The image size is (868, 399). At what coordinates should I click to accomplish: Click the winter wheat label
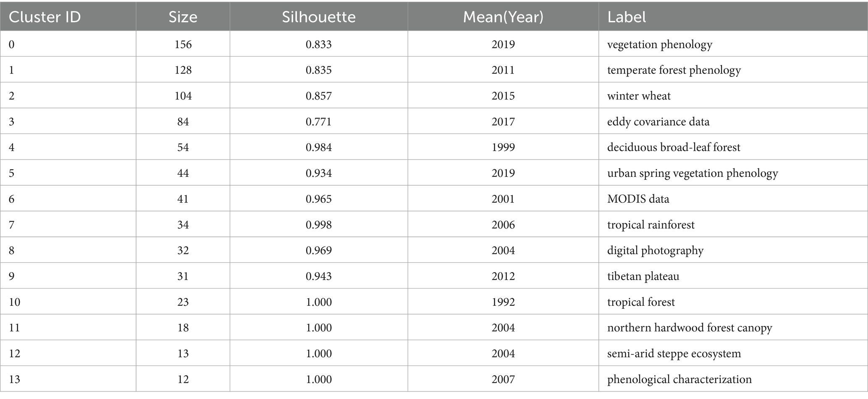(638, 96)
